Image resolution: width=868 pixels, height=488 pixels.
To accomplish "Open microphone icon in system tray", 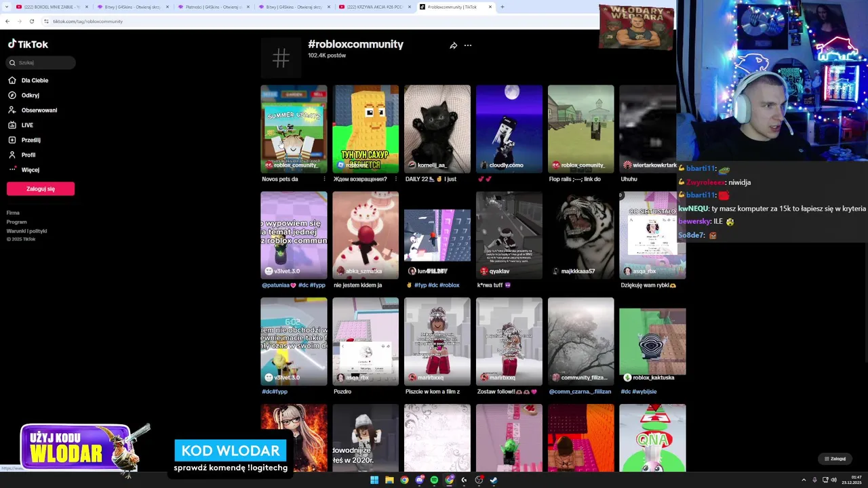I will [x=814, y=480].
